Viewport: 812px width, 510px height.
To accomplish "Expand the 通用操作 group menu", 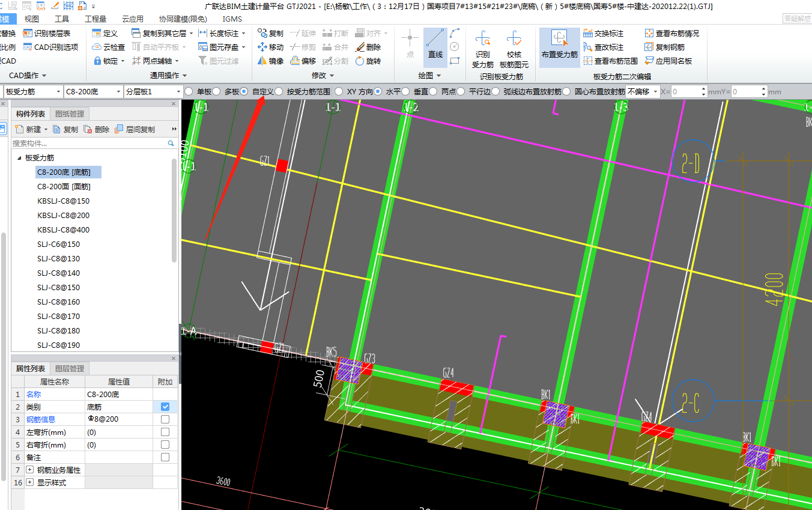I will (168, 76).
